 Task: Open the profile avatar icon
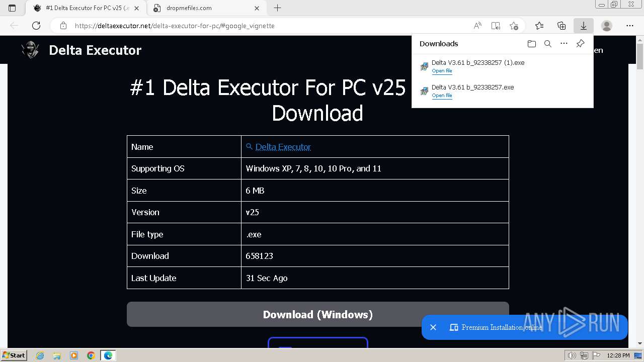coord(607,26)
